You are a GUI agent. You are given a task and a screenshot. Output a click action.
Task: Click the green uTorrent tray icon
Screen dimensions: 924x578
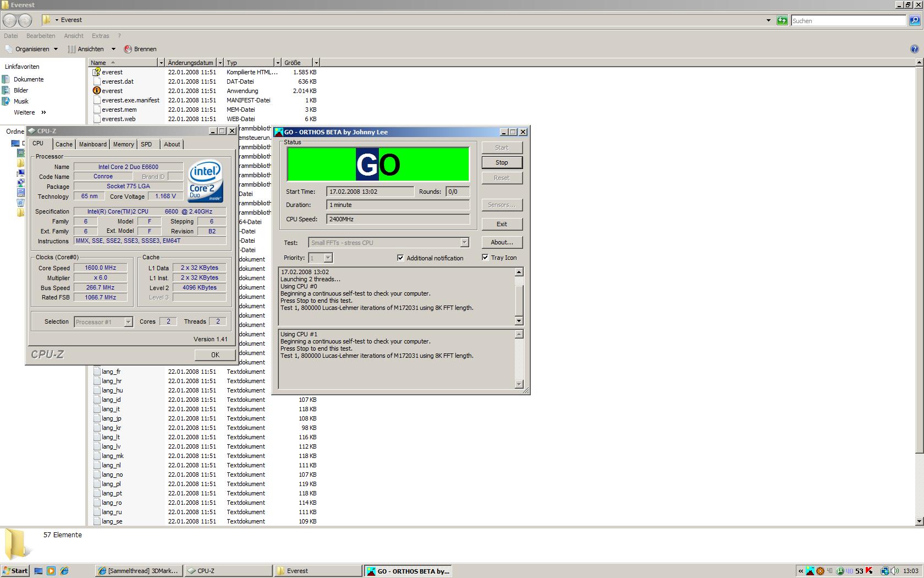tap(840, 571)
